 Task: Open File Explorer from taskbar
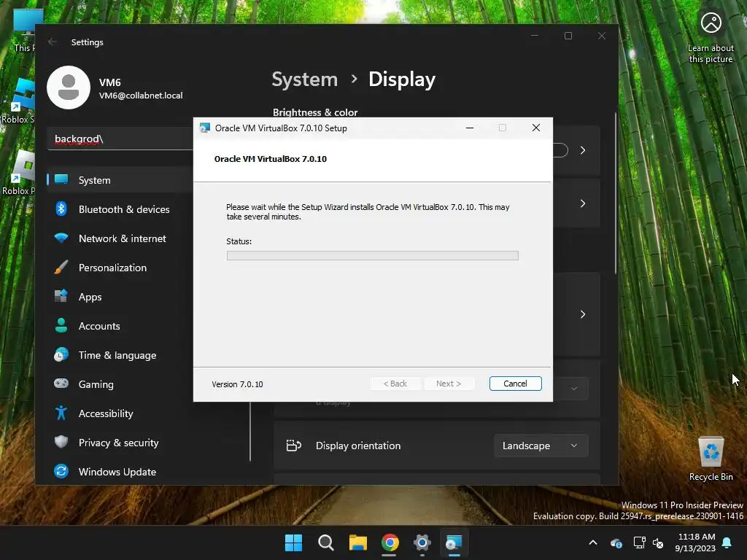tap(357, 542)
